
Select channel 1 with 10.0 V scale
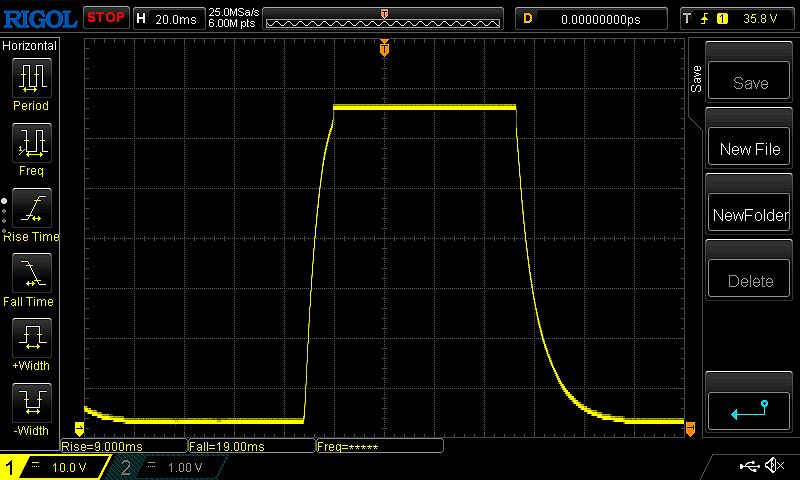tap(54, 467)
